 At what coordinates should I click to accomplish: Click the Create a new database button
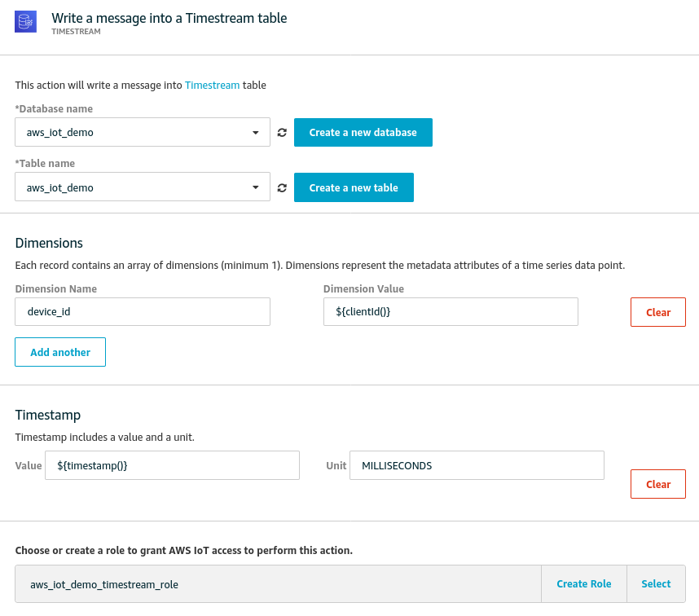coord(363,132)
